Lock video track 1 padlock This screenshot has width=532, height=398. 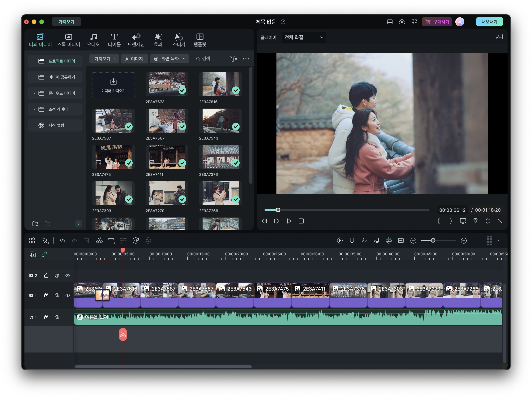tap(46, 295)
